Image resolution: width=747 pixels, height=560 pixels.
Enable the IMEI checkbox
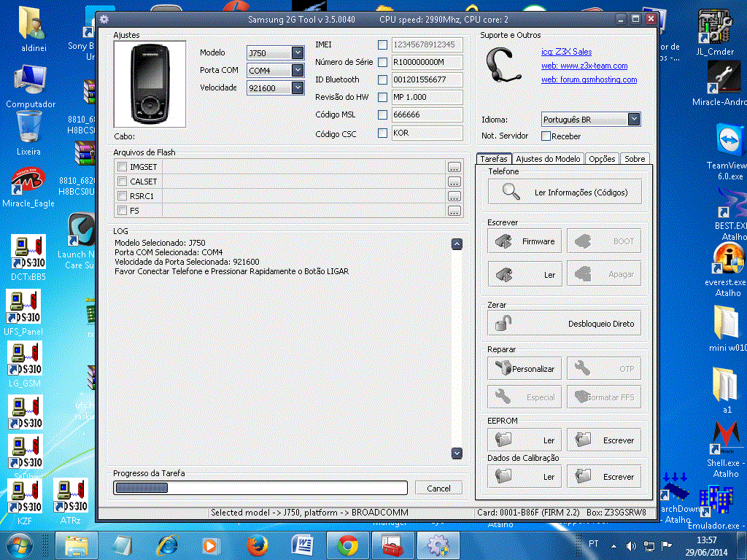point(382,44)
